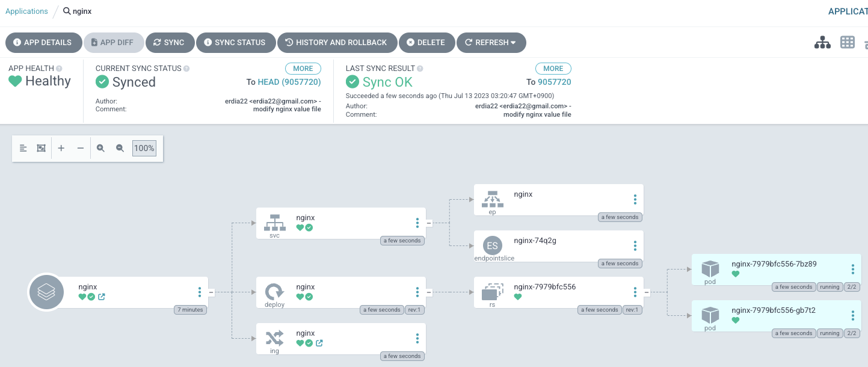
Task: Click the 100% zoom level field
Action: [144, 148]
